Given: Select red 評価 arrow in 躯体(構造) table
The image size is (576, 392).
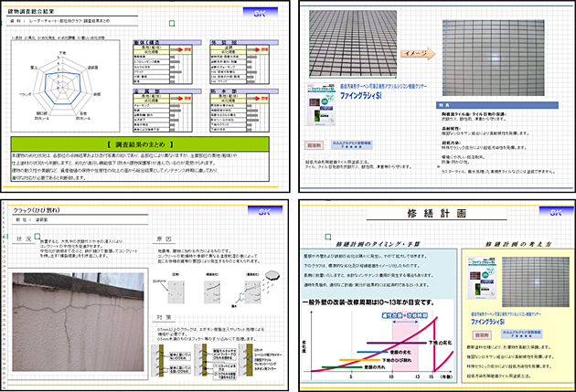Looking at the screenshot, I should (183, 49).
